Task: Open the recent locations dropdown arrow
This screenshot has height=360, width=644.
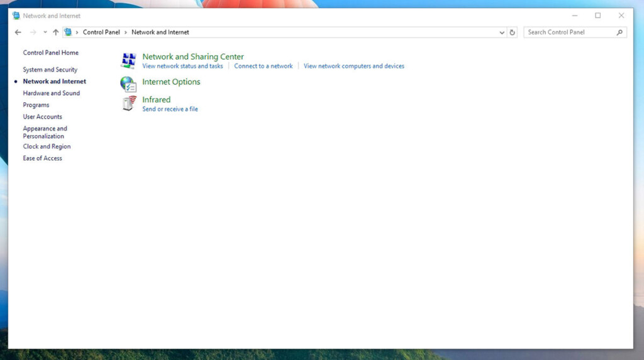Action: [45, 32]
